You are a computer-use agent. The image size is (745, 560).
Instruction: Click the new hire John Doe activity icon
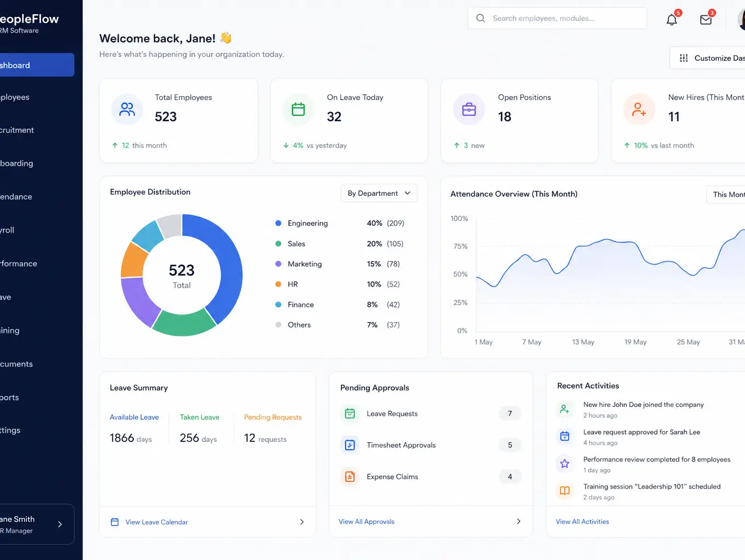click(x=564, y=409)
